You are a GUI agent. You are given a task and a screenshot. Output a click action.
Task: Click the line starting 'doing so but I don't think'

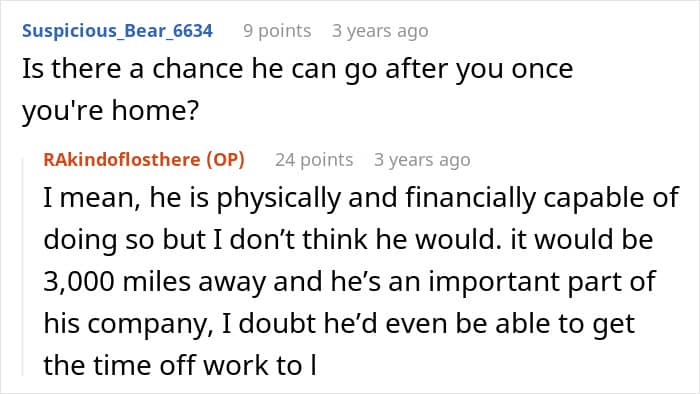348,240
